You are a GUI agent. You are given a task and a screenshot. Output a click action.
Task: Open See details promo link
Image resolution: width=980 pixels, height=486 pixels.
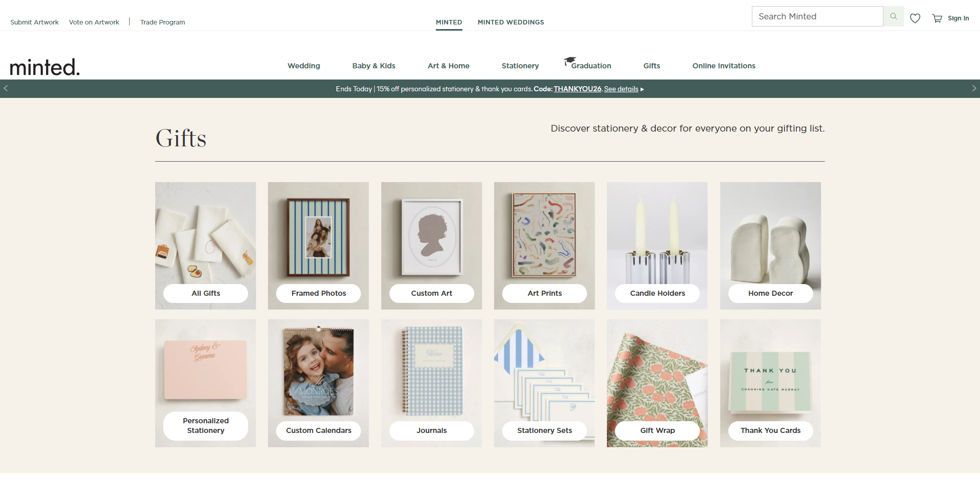coord(621,89)
